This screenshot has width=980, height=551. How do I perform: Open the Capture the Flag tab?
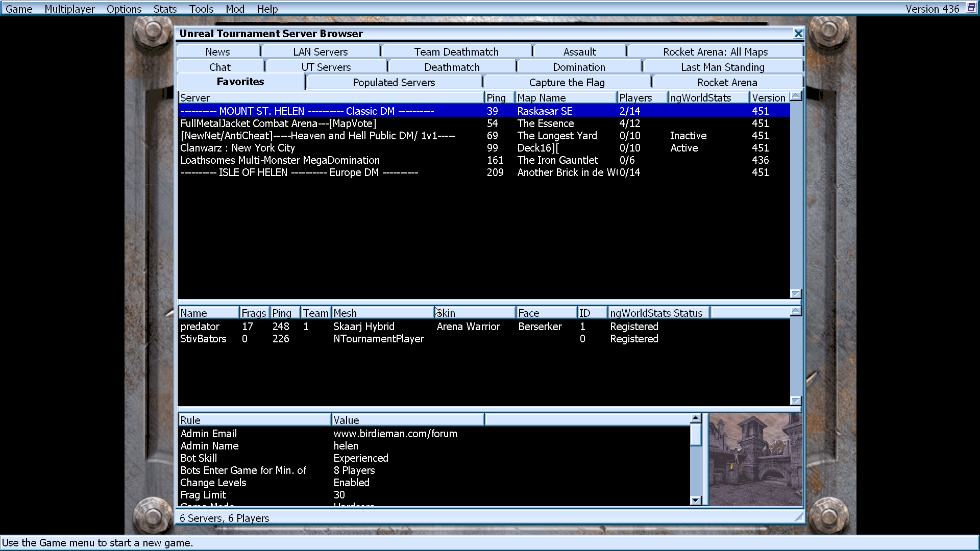coord(567,82)
